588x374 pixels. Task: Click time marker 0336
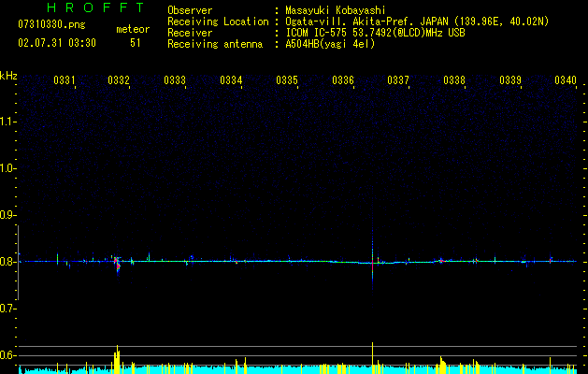tap(343, 80)
